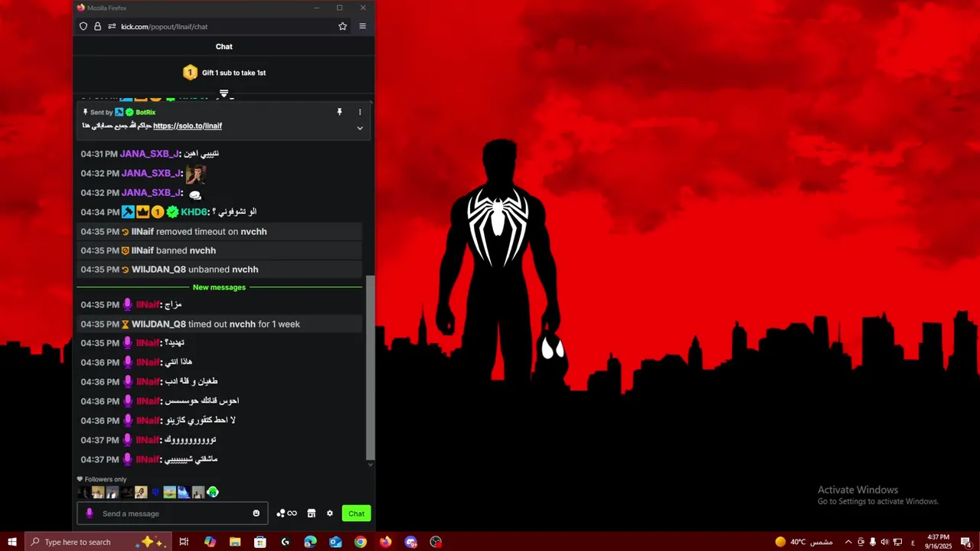This screenshot has width=980, height=551.
Task: Open the notification center with 4 alerts
Action: 966,542
